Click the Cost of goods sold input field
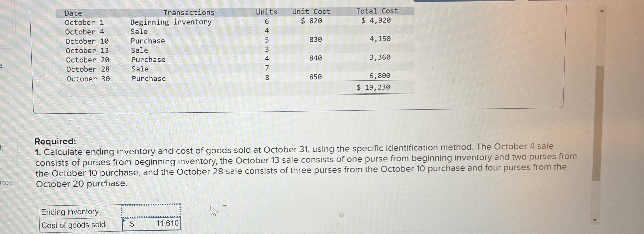 151,224
